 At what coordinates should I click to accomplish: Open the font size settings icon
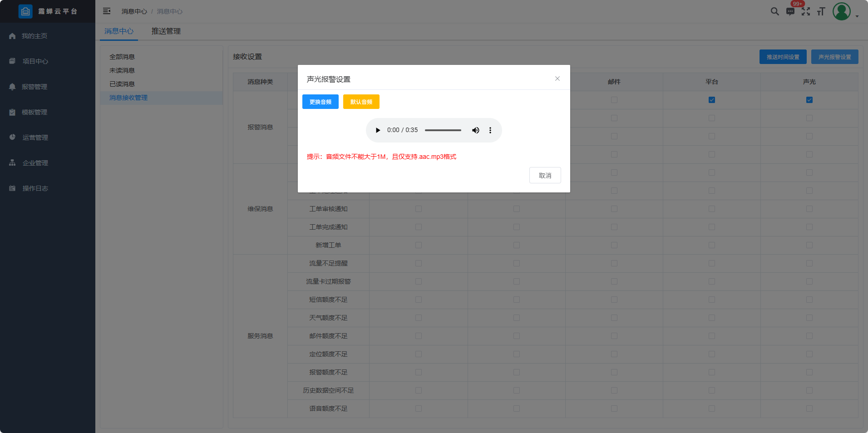pos(821,11)
